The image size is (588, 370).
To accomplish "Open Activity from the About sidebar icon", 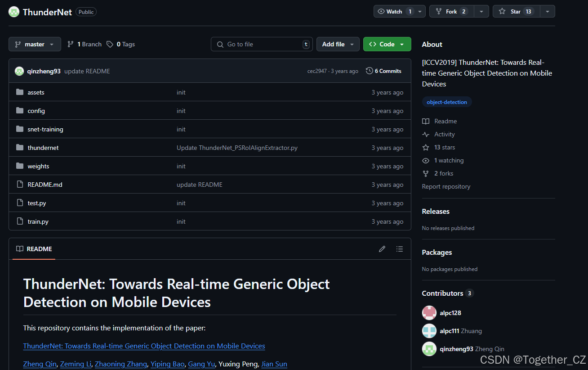I will click(426, 134).
